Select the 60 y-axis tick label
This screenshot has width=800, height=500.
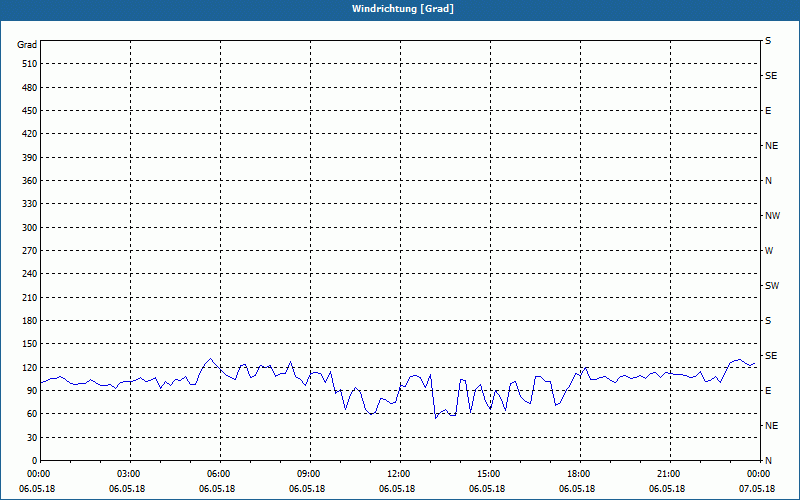(32, 414)
